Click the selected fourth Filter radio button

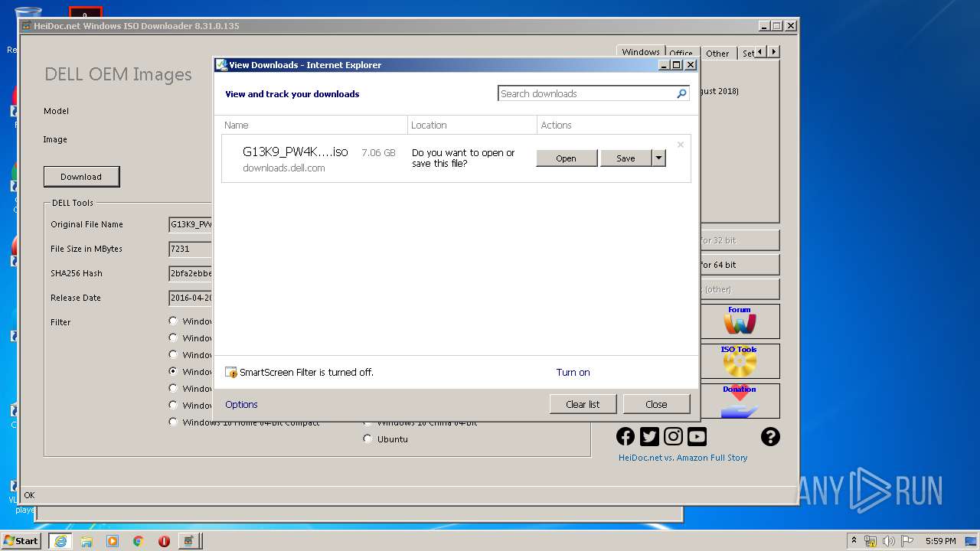173,372
